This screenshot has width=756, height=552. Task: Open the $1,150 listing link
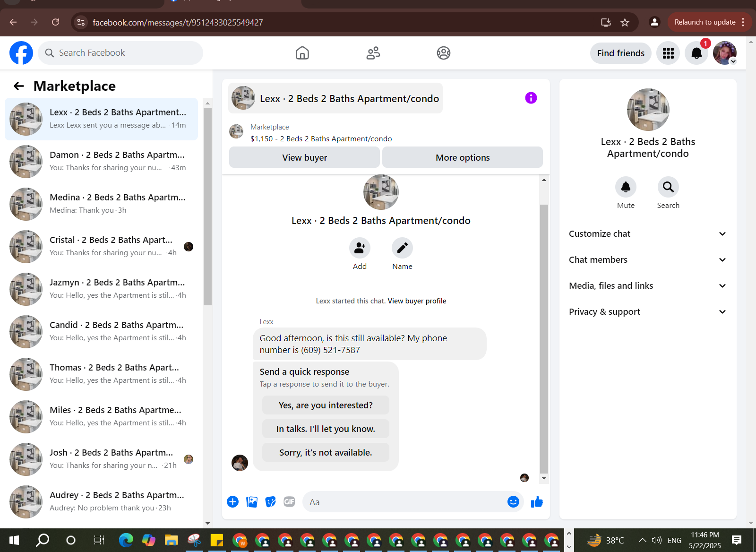321,139
